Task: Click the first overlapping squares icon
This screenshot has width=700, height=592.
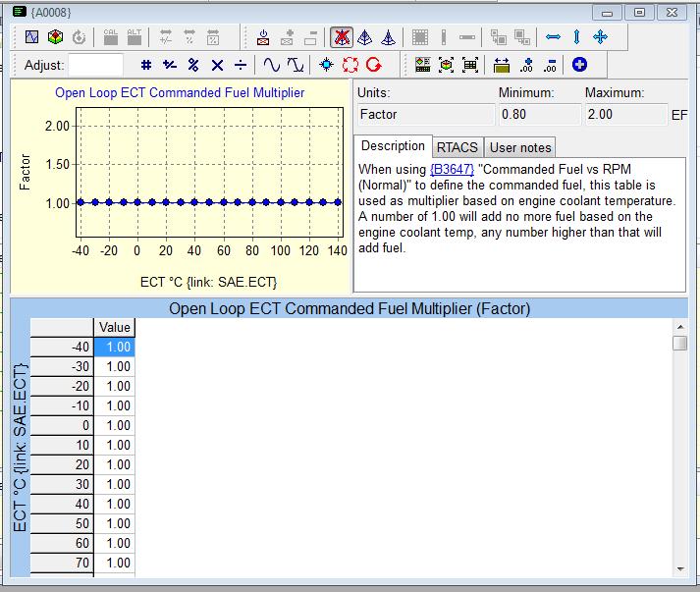Action: click(498, 37)
